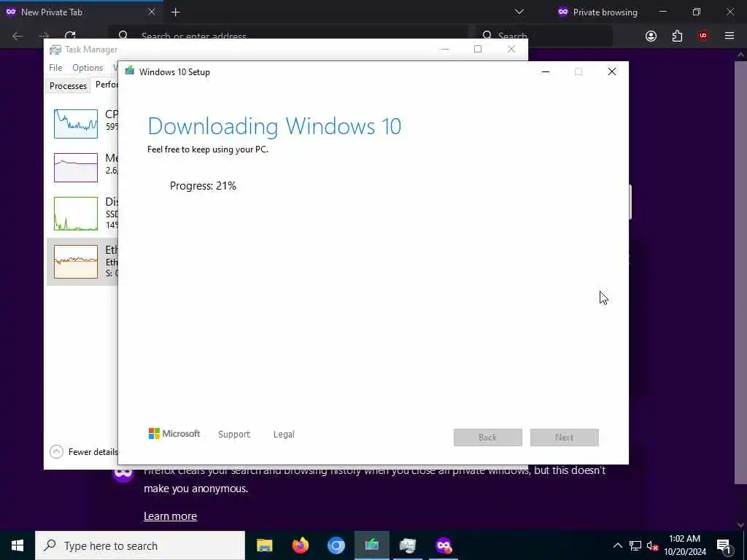Click the muted volume tray icon
Screen dimensions: 747x560
coord(652,545)
